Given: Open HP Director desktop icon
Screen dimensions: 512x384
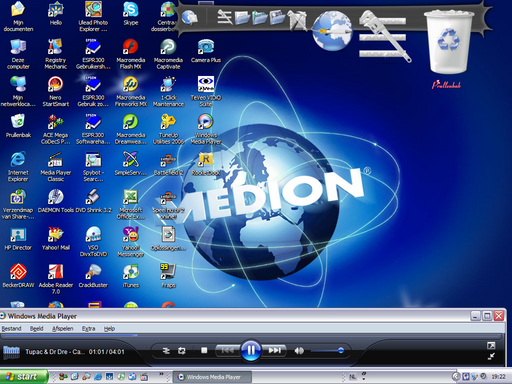Looking at the screenshot, I should [x=18, y=238].
